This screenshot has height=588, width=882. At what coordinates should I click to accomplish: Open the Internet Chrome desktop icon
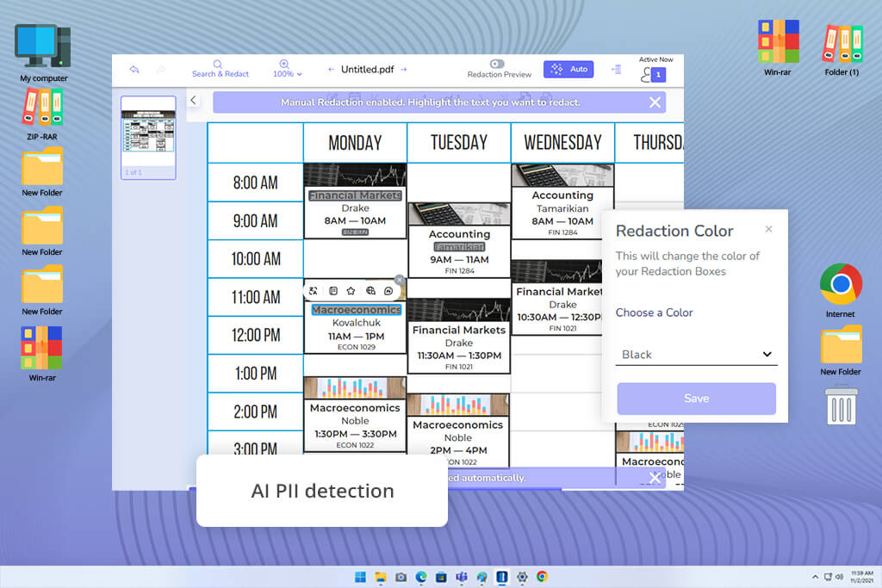841,290
